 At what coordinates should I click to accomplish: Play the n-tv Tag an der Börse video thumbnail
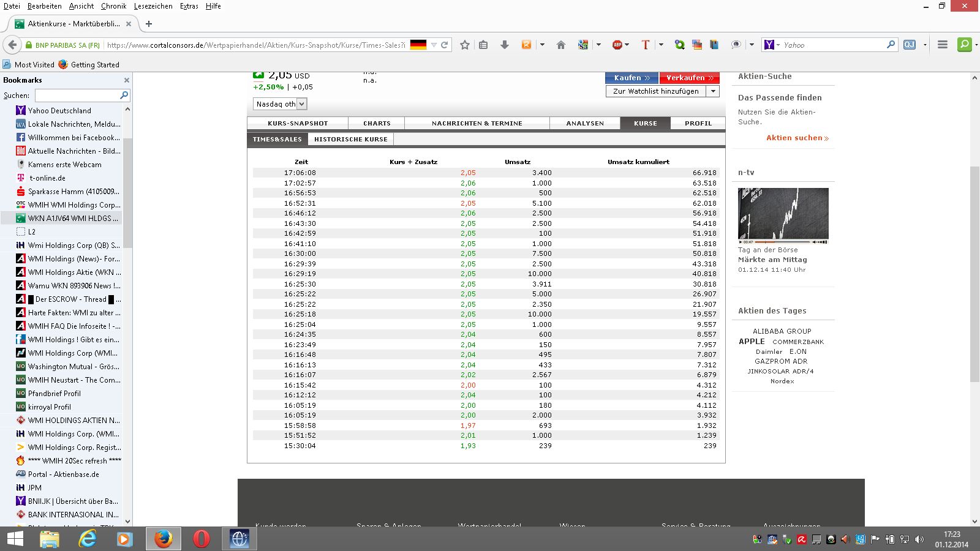point(783,216)
